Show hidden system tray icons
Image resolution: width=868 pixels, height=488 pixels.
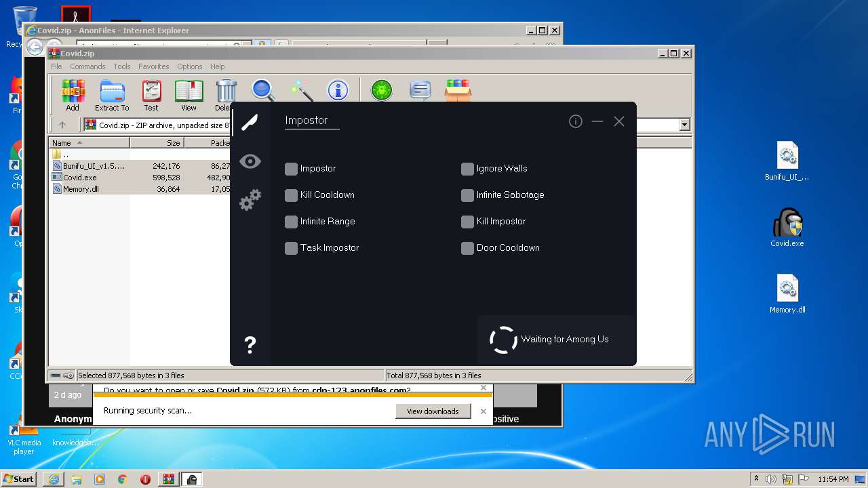756,479
